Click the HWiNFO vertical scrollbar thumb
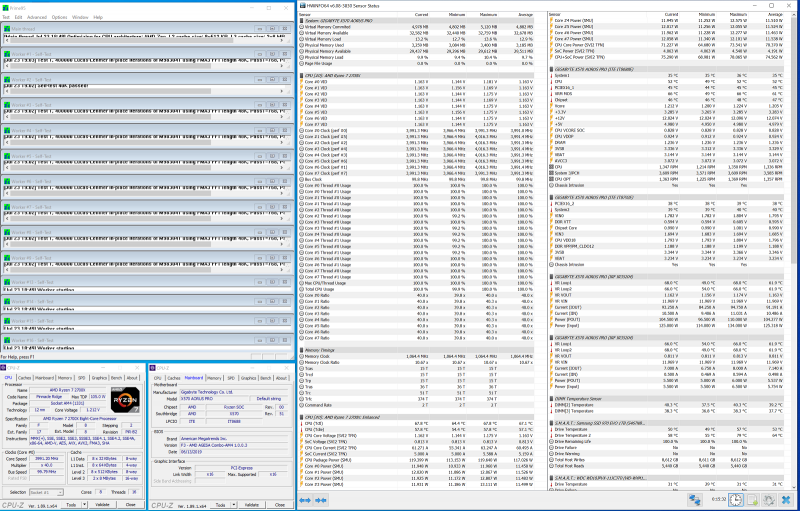800x511 pixels. (x=795, y=142)
